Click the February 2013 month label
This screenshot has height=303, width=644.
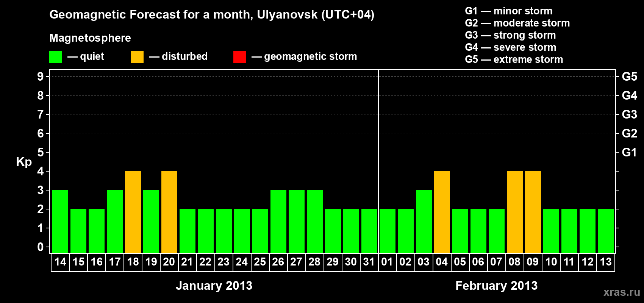(x=496, y=286)
